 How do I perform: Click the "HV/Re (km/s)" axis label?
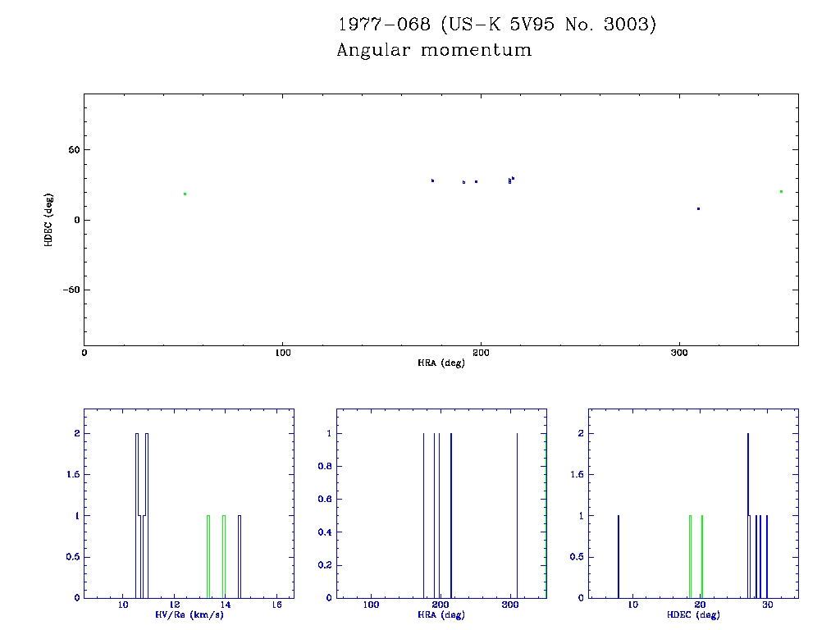pyautogui.click(x=189, y=614)
